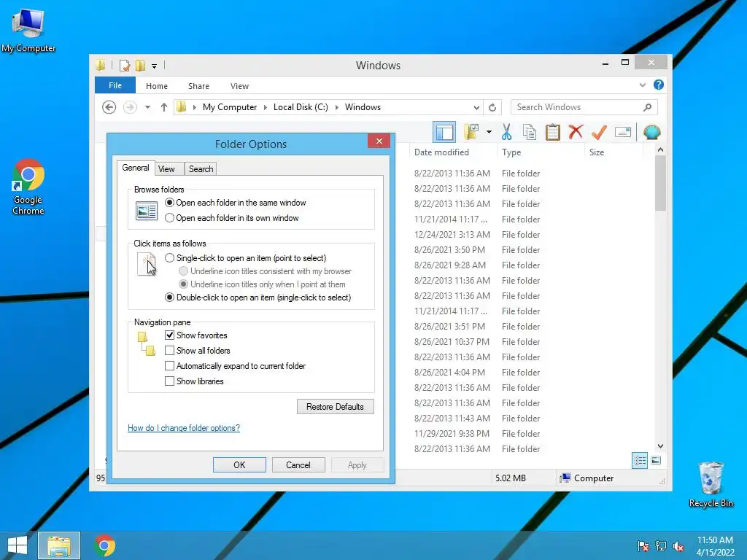This screenshot has width=747, height=560.
Task: Open the Share ribbon tab
Action: tap(198, 86)
